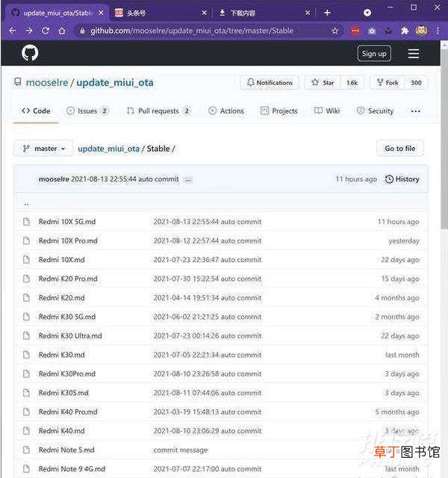Open the update_miui_ota repository title link
The height and width of the screenshot is (478, 448).
tap(115, 83)
